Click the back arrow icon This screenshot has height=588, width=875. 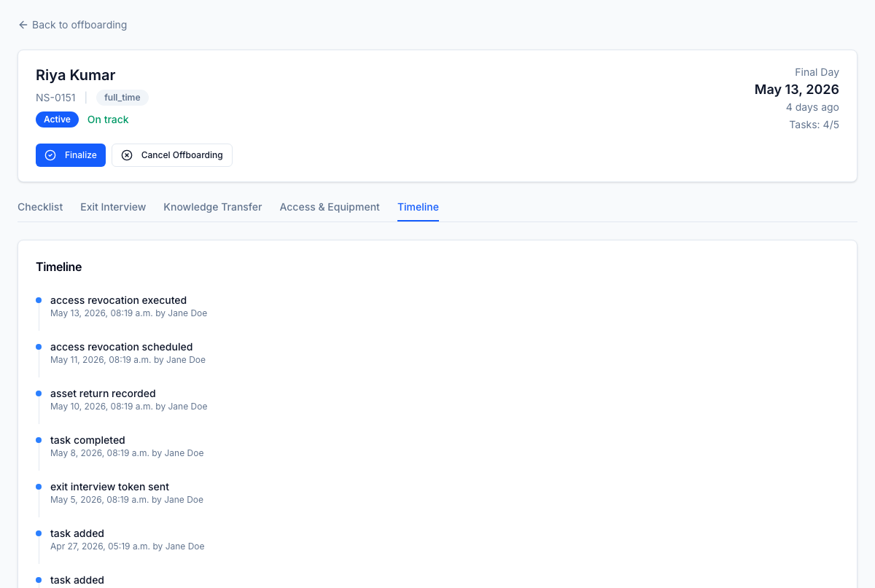tap(23, 25)
